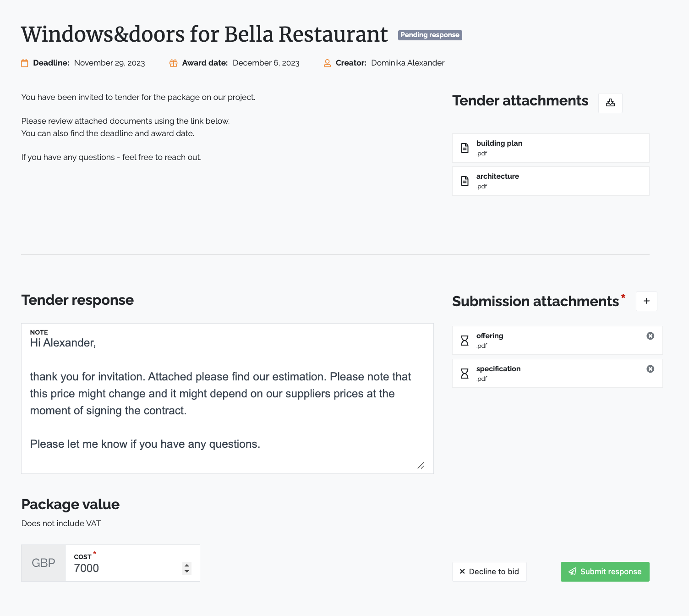689x616 pixels.
Task: Add a submission attachment with plus button
Action: click(x=646, y=301)
